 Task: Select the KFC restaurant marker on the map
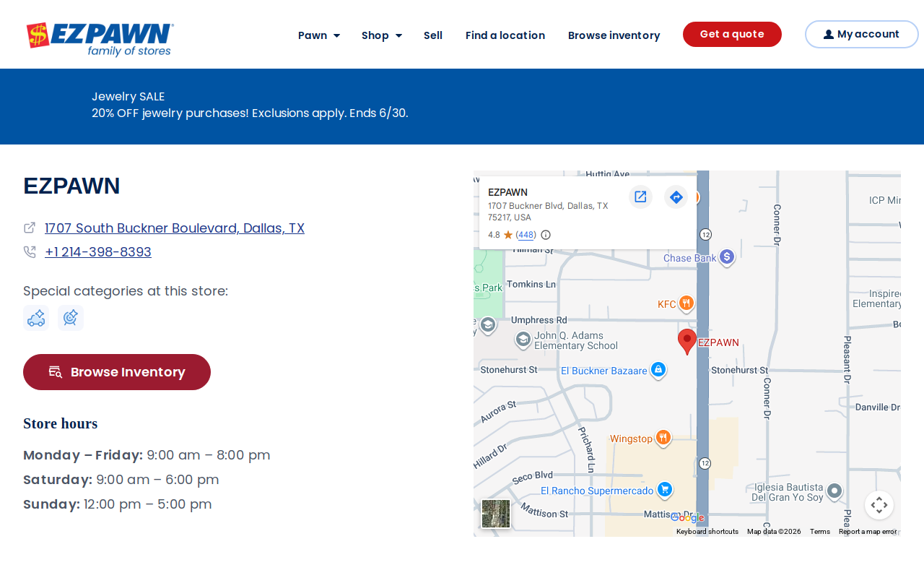[686, 304]
